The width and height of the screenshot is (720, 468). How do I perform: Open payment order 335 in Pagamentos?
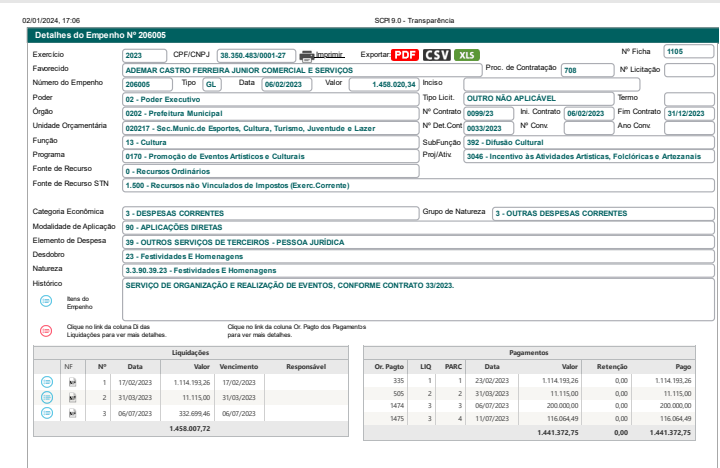coord(397,381)
